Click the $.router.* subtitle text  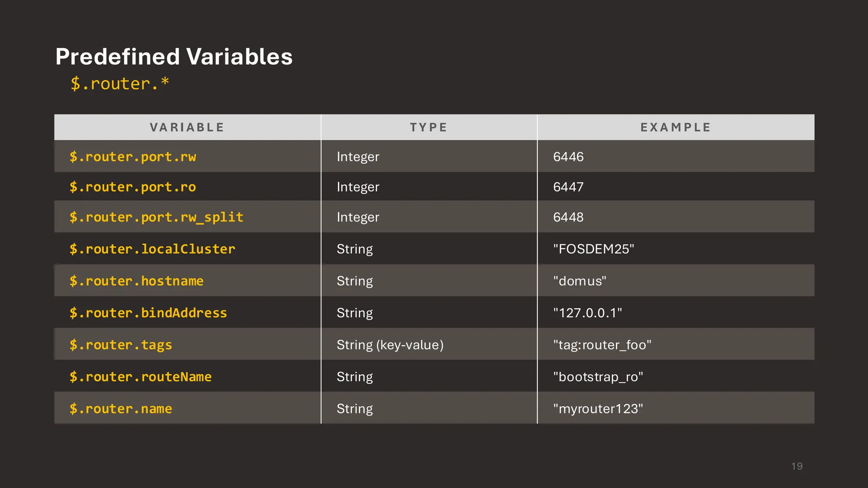pos(120,83)
